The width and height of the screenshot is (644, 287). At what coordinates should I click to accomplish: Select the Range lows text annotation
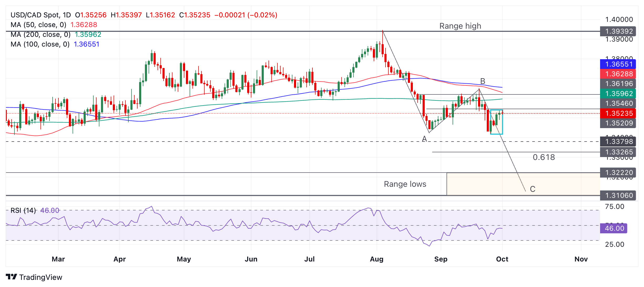(405, 184)
